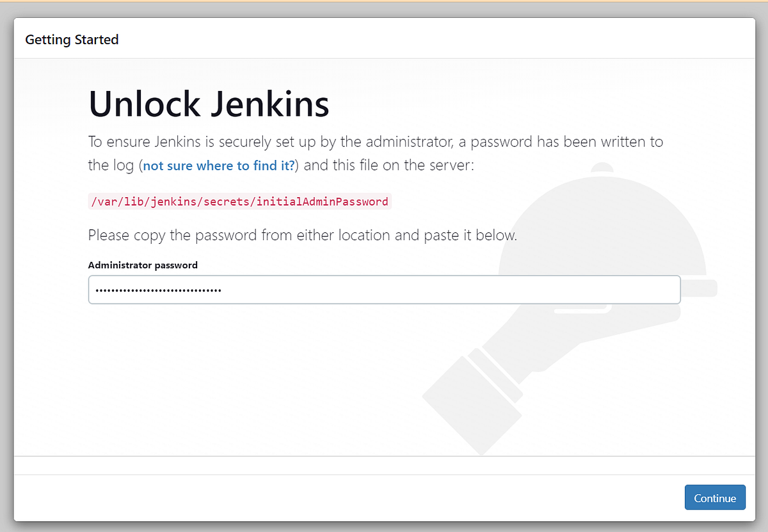
Task: Click the Getting Started title bar area
Action: pos(384,39)
